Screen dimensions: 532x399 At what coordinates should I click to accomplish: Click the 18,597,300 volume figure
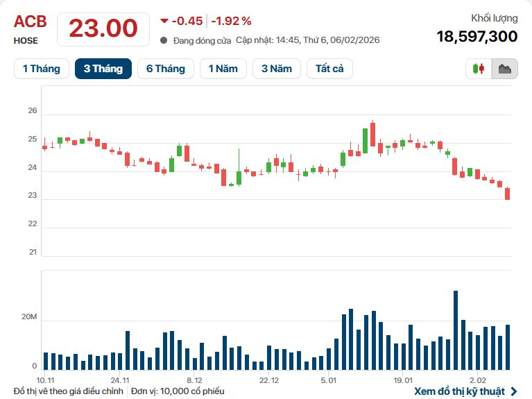(477, 36)
